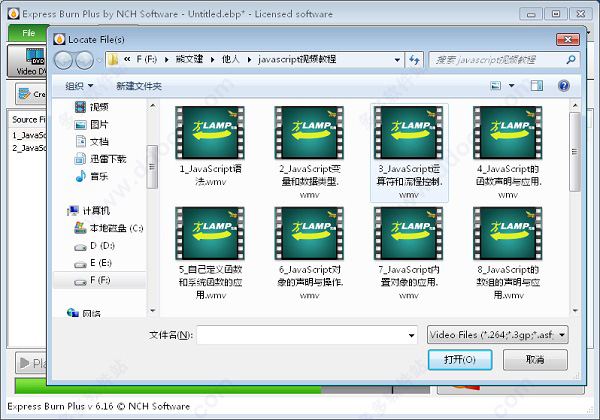Click the navigation pane scroll down arrow
Image resolution: width=600 pixels, height=420 pixels.
click(153, 311)
